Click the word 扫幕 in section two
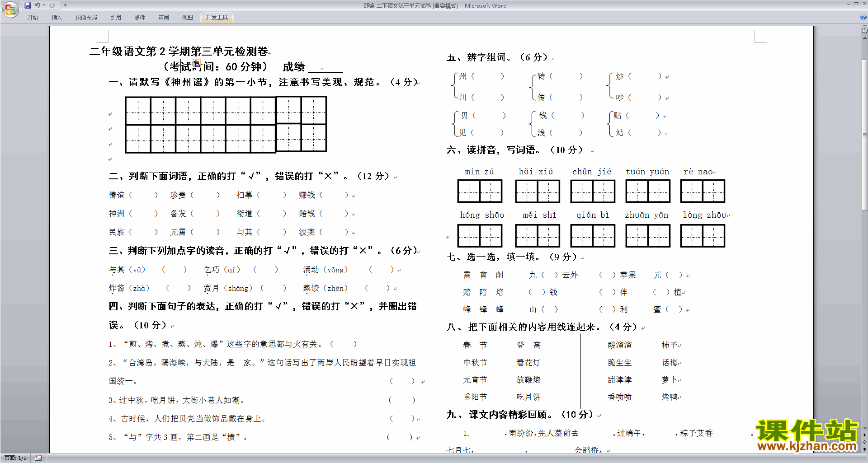 coord(245,195)
